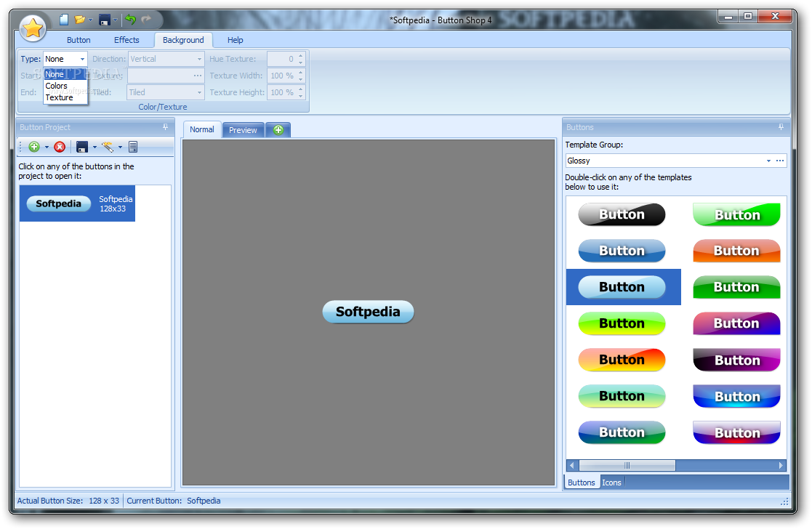Choose the highlighted light blue Button template

623,287
